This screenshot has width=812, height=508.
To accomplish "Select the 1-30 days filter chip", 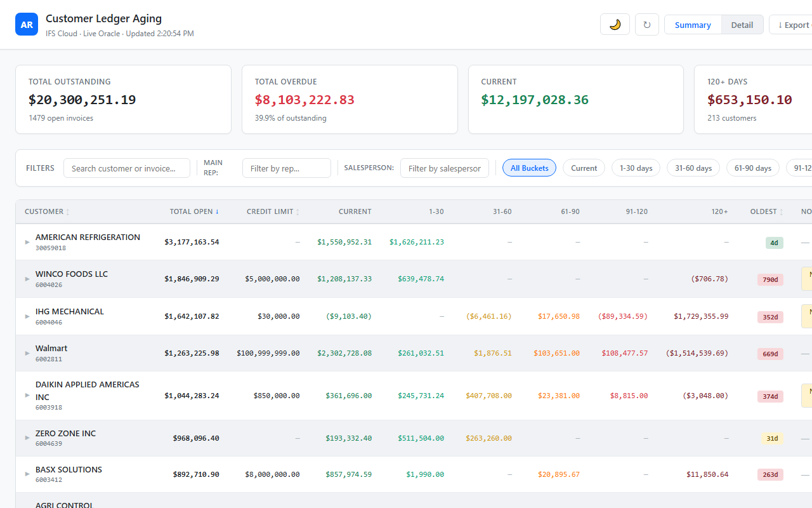I will point(636,168).
